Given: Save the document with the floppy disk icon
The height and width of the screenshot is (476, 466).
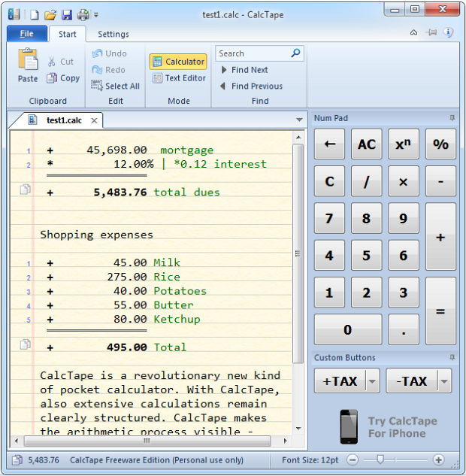Looking at the screenshot, I should point(67,14).
